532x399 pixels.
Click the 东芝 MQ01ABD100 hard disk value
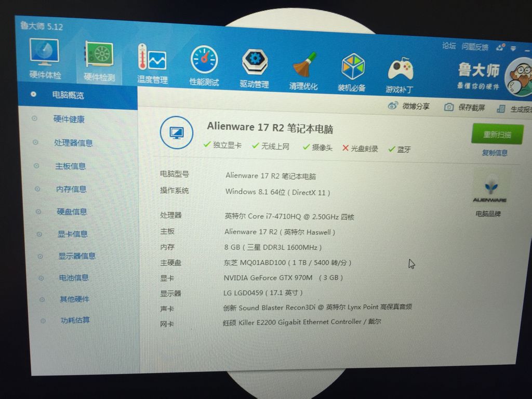point(287,262)
